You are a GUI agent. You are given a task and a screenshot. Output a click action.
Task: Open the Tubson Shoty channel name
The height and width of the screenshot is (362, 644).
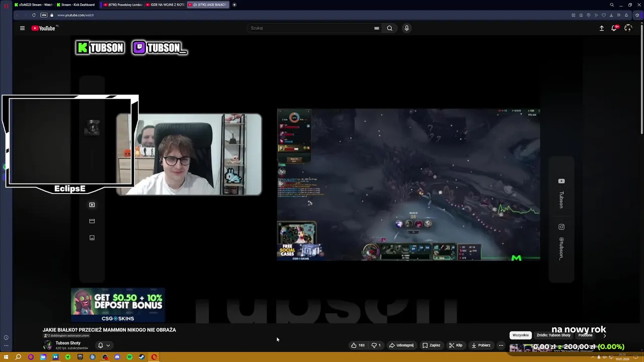[68, 343]
